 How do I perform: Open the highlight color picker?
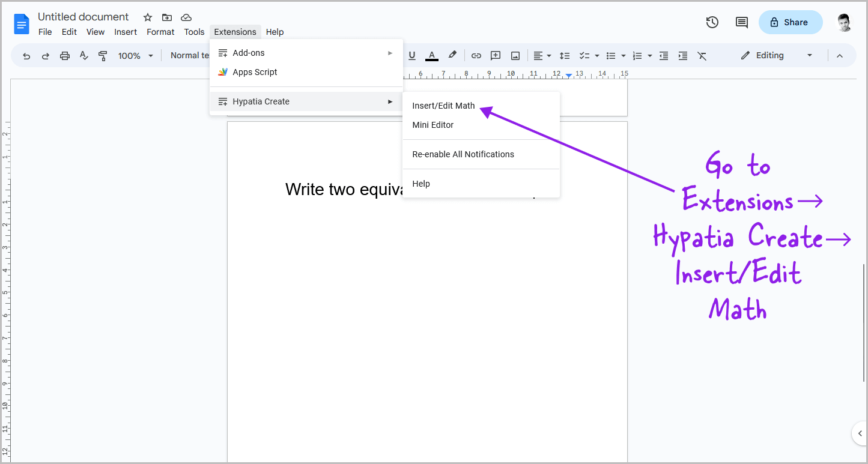(452, 56)
